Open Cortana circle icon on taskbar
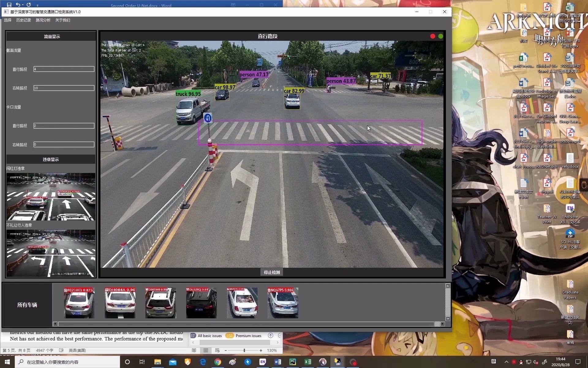Image resolution: width=588 pixels, height=368 pixels. pyautogui.click(x=127, y=362)
